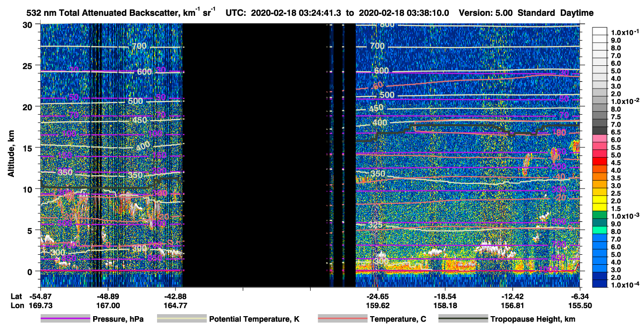644x330 pixels.
Task: Click the '325' contour label in the plot
Action: [376, 225]
